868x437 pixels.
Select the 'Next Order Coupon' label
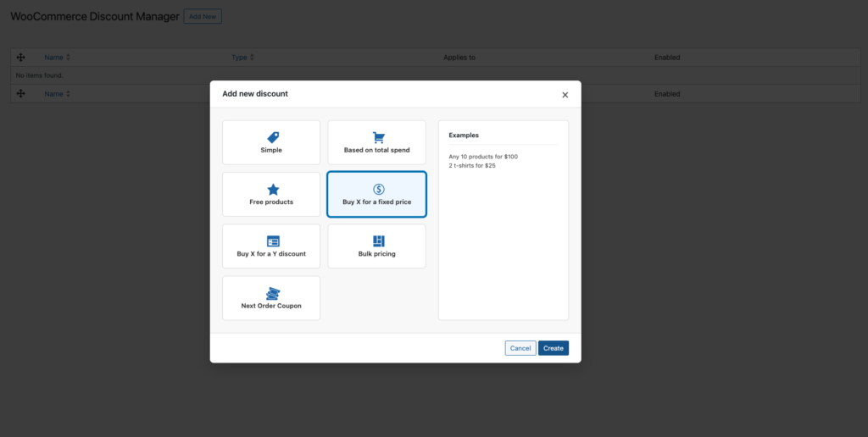pos(271,306)
